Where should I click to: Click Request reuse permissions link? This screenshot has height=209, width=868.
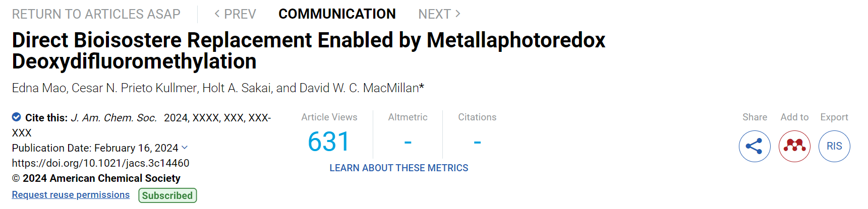[x=71, y=195]
